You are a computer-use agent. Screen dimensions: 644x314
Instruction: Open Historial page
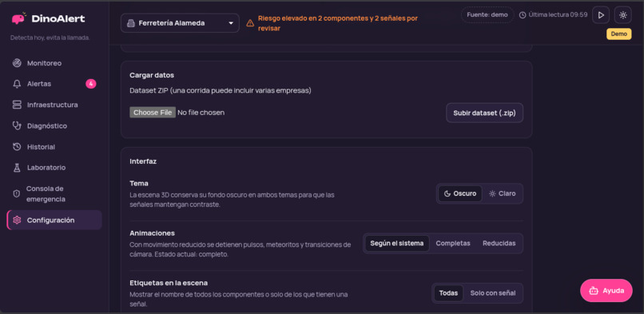coord(54,146)
